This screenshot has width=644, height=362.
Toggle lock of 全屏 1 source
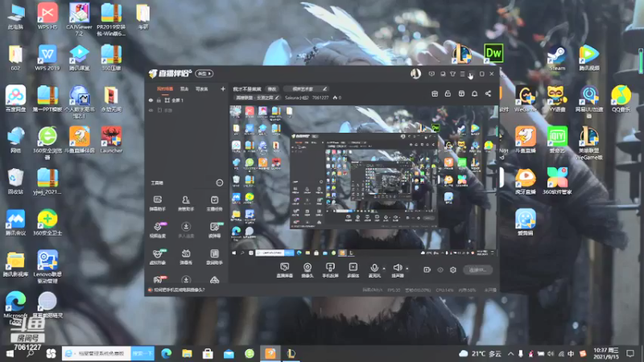[x=159, y=100]
